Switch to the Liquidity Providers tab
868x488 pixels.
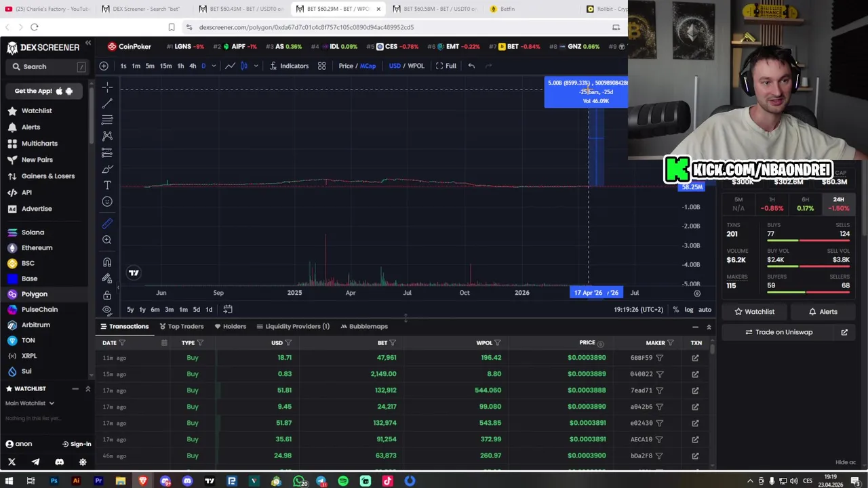(x=293, y=326)
